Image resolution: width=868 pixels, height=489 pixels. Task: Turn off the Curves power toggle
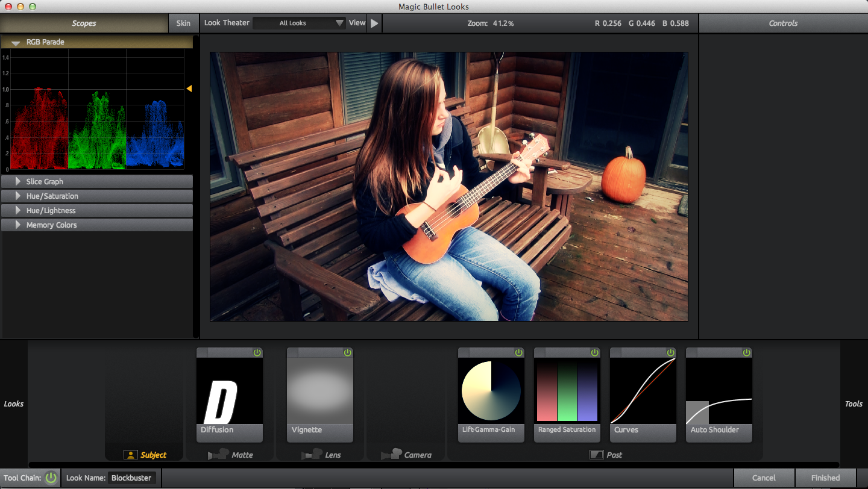(671, 352)
